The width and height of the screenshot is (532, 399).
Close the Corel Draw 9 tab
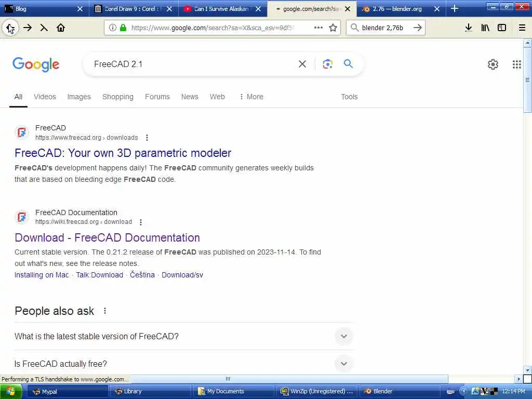tap(169, 9)
